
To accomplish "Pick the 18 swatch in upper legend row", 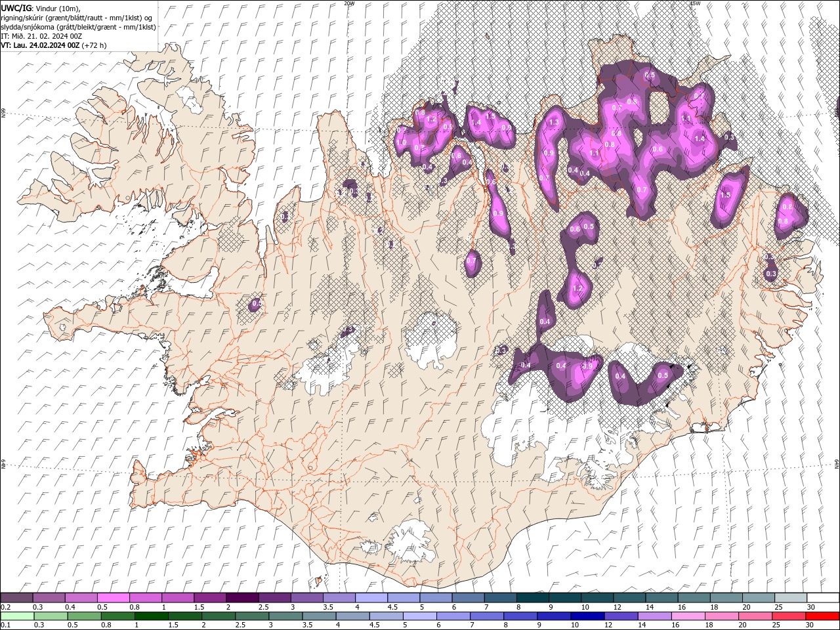I will (726, 598).
